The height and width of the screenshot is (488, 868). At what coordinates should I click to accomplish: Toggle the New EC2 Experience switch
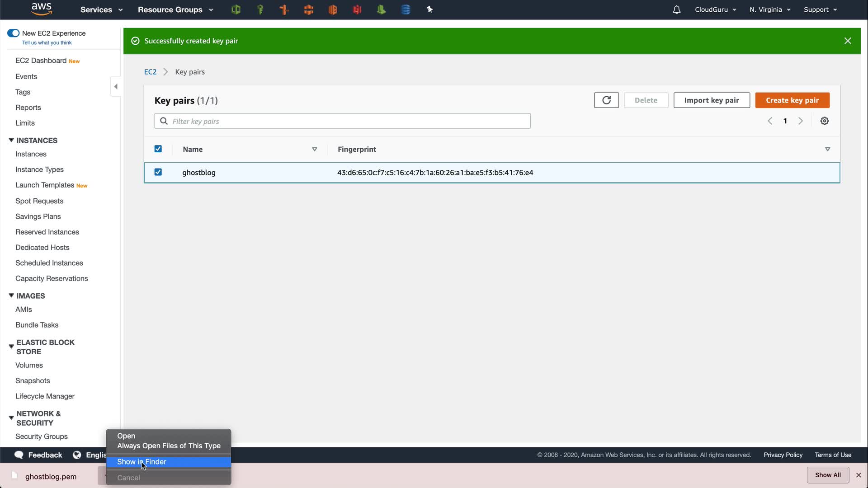[14, 33]
